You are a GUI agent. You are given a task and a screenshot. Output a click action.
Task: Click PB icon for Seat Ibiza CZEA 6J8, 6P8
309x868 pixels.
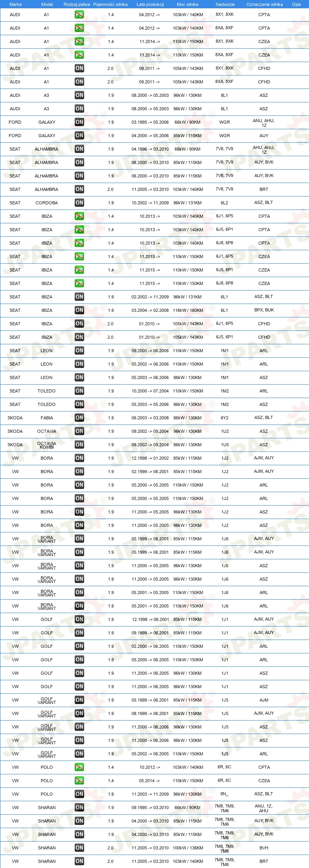pyautogui.click(x=79, y=283)
